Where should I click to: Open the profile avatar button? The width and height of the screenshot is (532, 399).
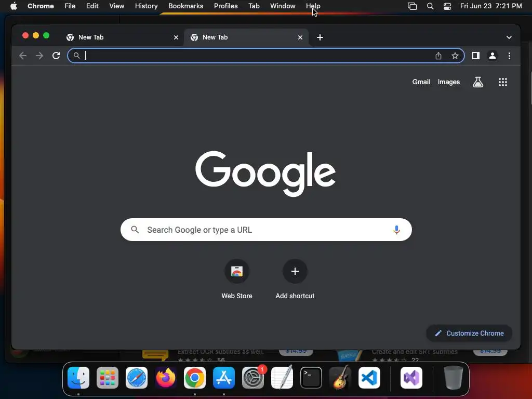[493, 56]
